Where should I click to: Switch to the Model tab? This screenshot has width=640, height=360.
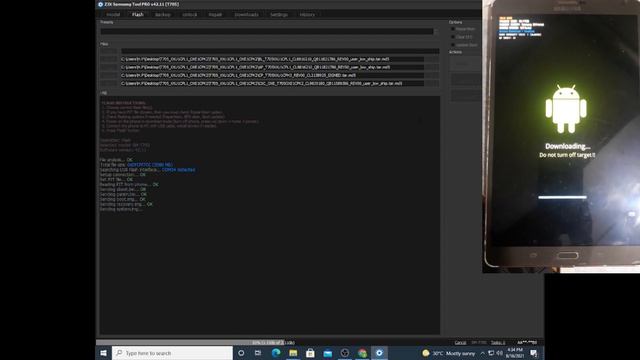113,15
